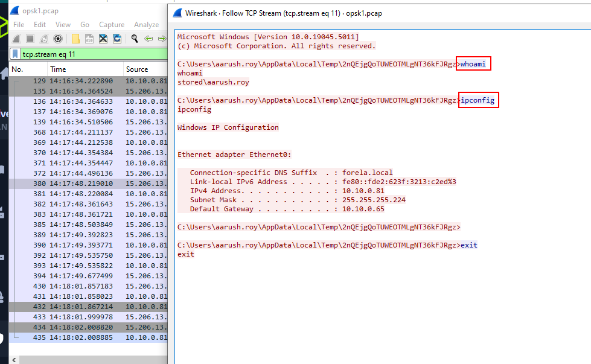Sort packets by the Source column header
The height and width of the screenshot is (364, 591).
click(145, 69)
